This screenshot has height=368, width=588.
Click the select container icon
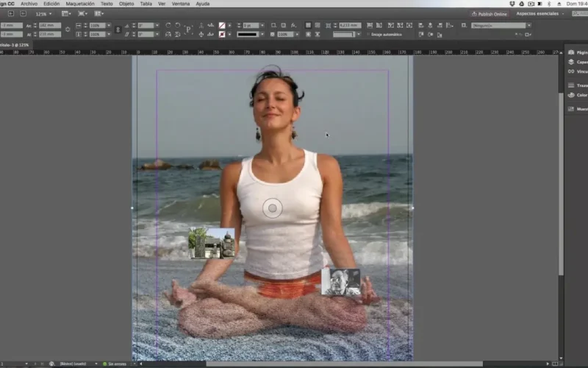coord(201,26)
